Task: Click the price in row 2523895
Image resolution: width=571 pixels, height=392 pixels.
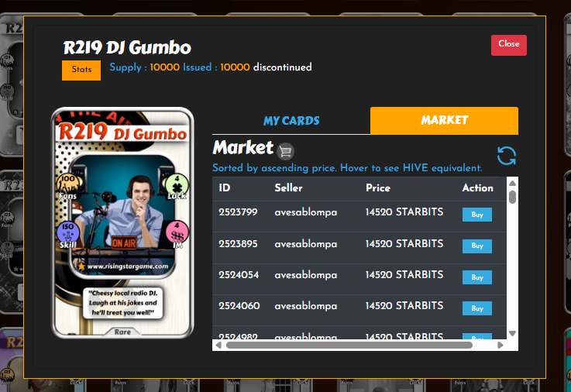Action: click(404, 243)
